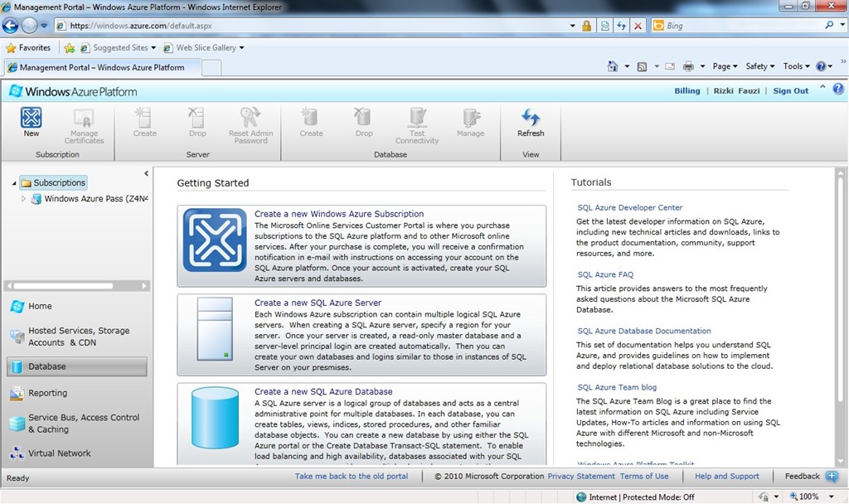
Task: Click the Database Drop icon
Action: tap(363, 118)
